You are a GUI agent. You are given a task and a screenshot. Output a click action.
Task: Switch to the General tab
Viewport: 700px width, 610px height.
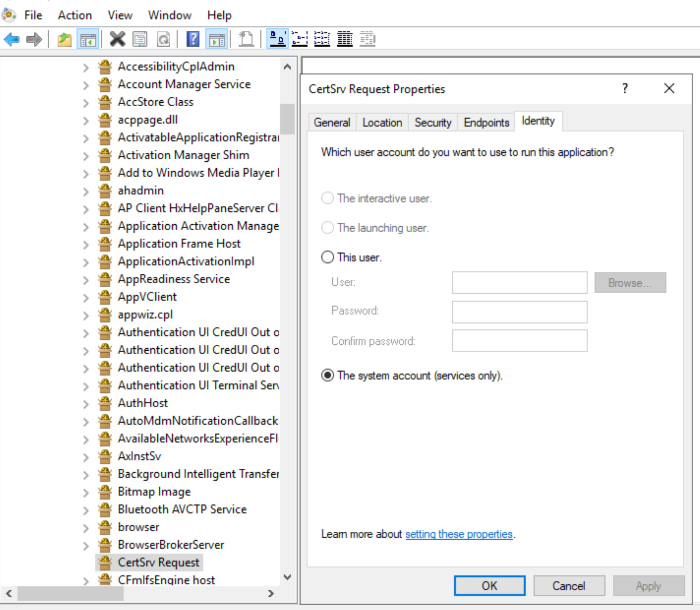tap(332, 122)
